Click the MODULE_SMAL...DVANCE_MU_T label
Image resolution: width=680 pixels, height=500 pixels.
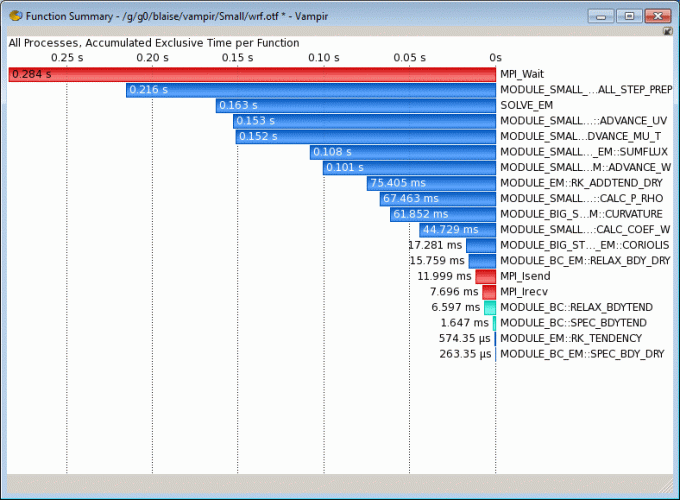click(581, 137)
